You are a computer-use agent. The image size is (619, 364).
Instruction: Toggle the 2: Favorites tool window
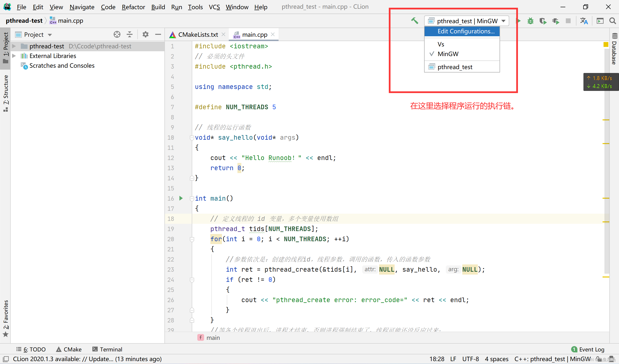(5, 319)
